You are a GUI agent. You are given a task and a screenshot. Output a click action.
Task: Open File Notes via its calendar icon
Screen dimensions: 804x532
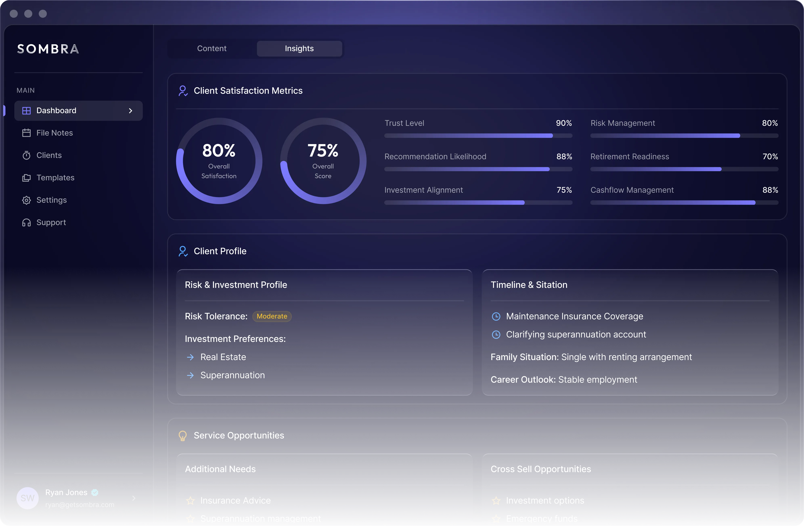point(26,133)
